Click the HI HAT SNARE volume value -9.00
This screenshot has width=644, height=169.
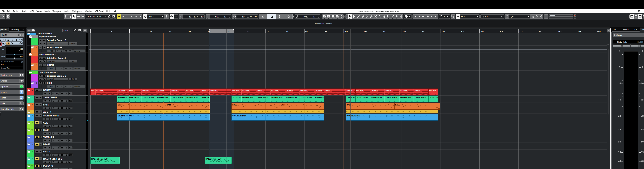51,51
